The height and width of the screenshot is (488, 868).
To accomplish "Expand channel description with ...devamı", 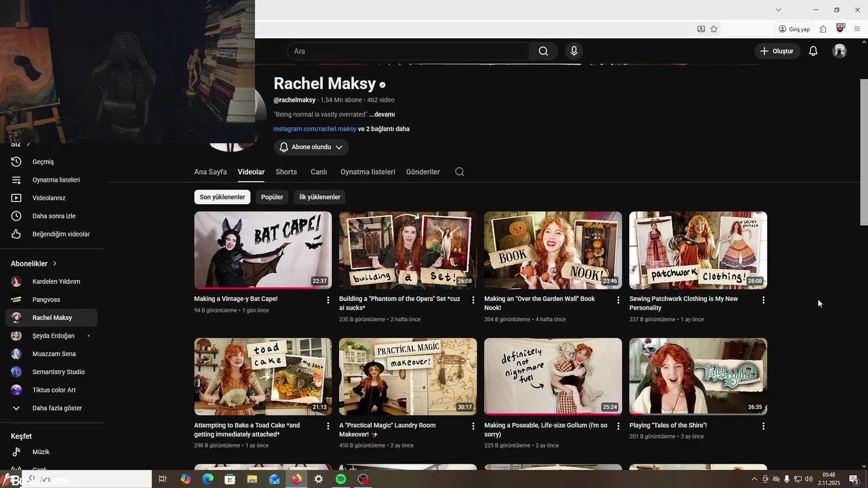I will pyautogui.click(x=382, y=115).
